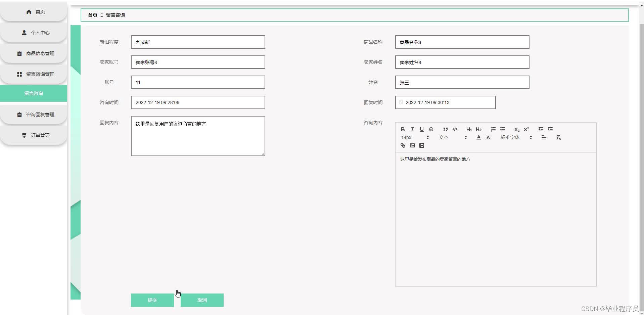Decrease indent in the editor
The image size is (644, 315).
541,129
